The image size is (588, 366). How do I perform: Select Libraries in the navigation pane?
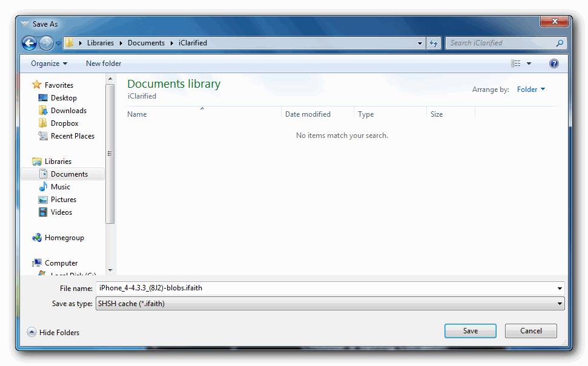[58, 162]
